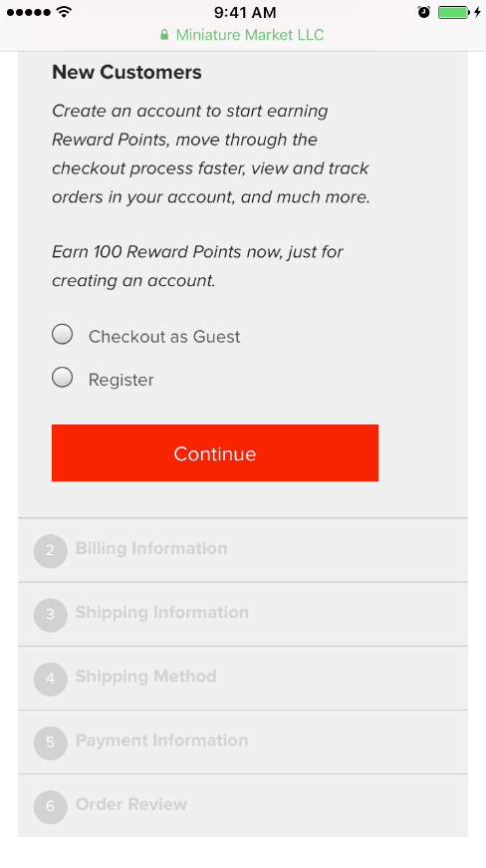486x868 pixels.
Task: Tap the green padlock secure icon
Action: coord(164,35)
